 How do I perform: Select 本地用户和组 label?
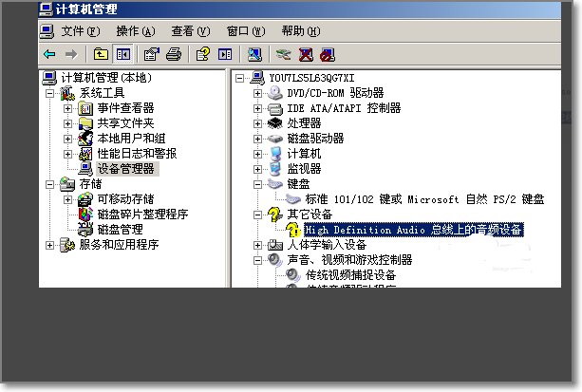[x=131, y=139]
